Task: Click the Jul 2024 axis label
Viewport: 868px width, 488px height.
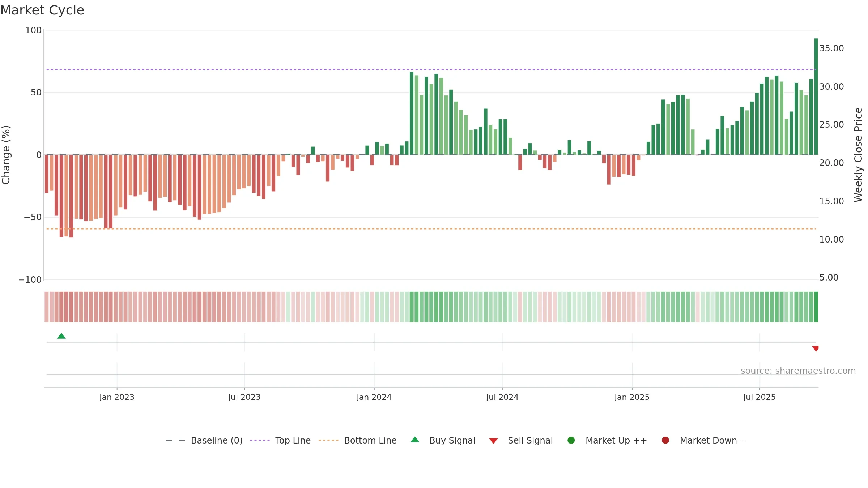Action: click(x=502, y=397)
